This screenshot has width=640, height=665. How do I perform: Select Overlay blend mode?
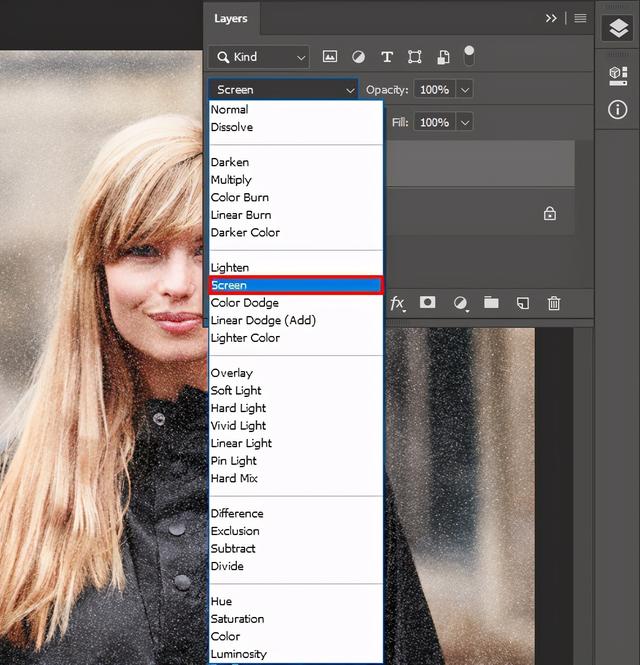pyautogui.click(x=296, y=373)
